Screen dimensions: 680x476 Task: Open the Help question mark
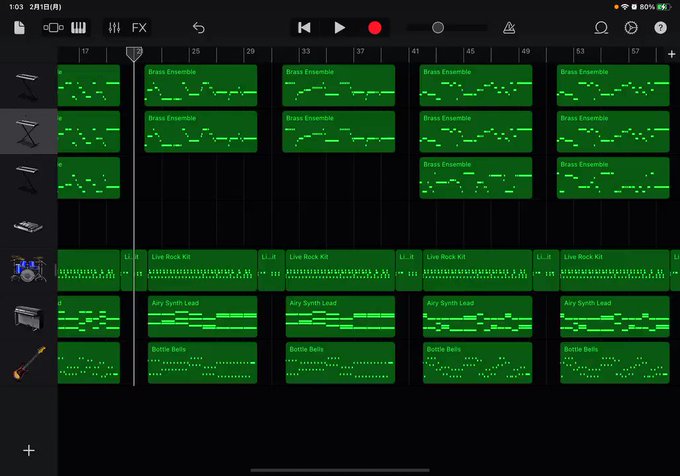(660, 28)
